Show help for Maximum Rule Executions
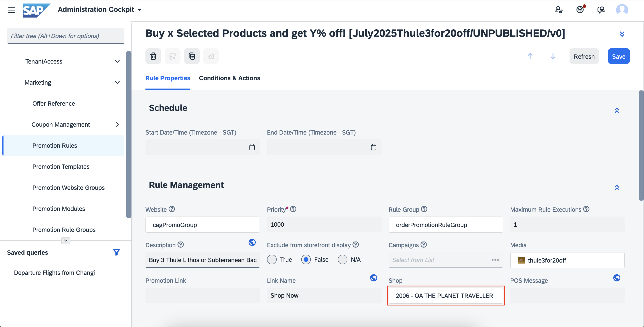The width and height of the screenshot is (644, 327). (x=586, y=209)
